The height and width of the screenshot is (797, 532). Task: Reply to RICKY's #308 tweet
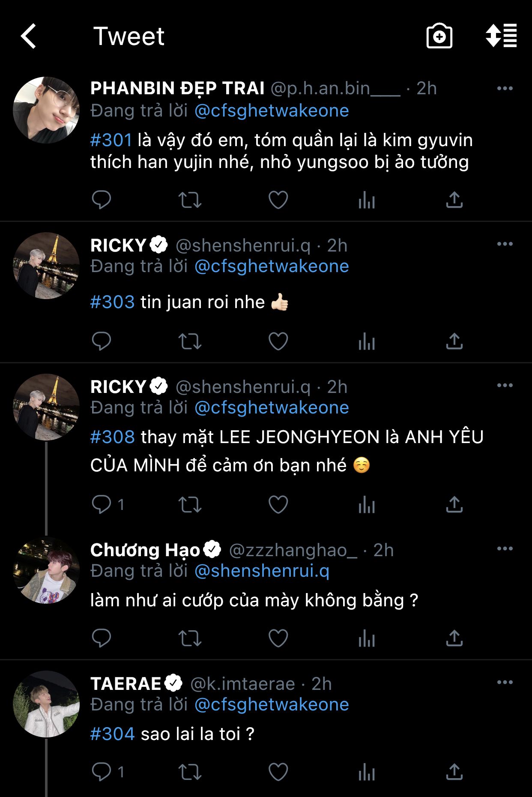(102, 504)
